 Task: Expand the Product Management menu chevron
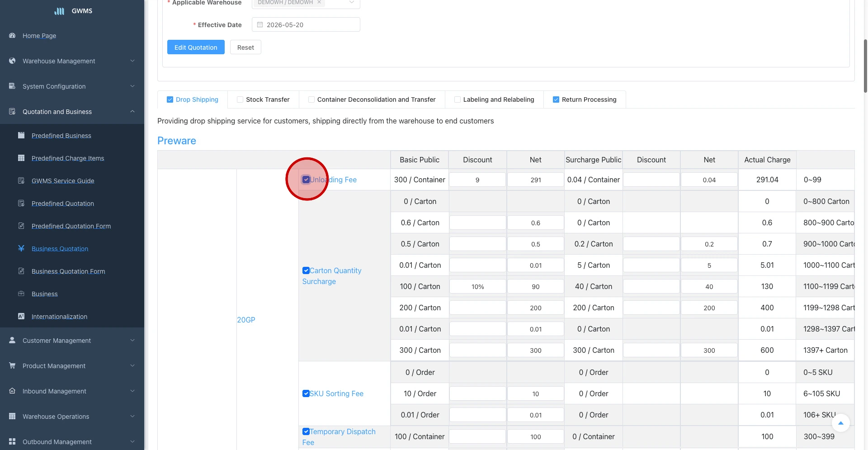pyautogui.click(x=132, y=365)
